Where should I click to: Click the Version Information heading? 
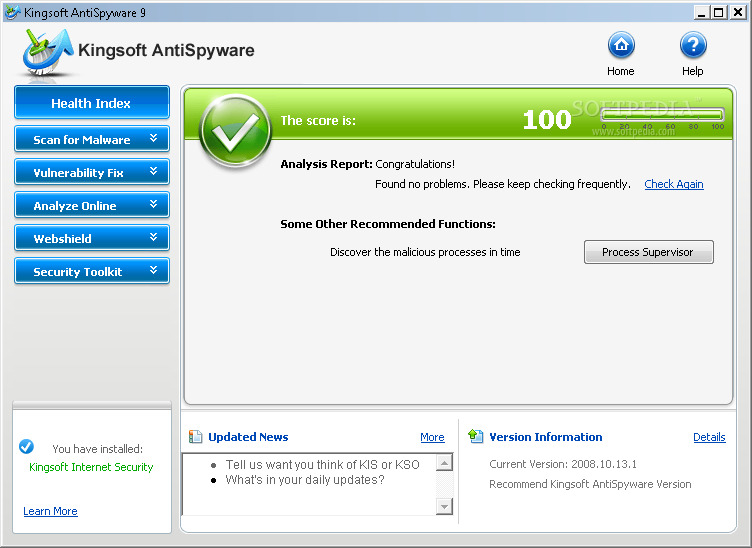pos(546,437)
